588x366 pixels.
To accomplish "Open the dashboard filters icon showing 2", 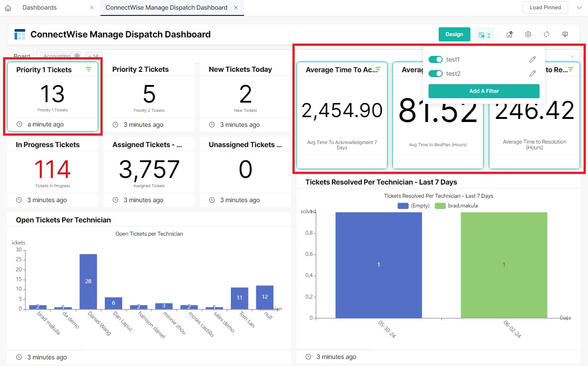I will (x=484, y=35).
